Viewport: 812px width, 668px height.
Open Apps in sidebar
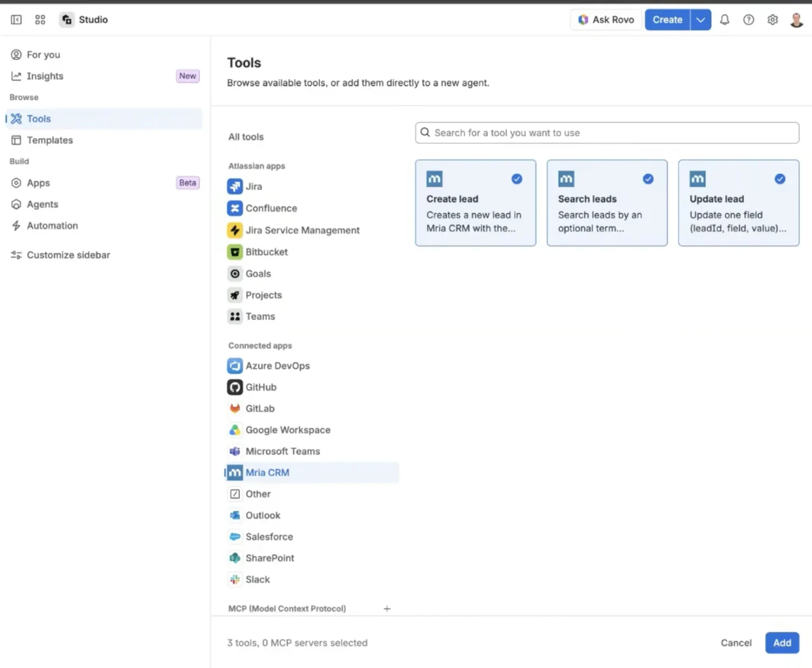pyautogui.click(x=105, y=183)
